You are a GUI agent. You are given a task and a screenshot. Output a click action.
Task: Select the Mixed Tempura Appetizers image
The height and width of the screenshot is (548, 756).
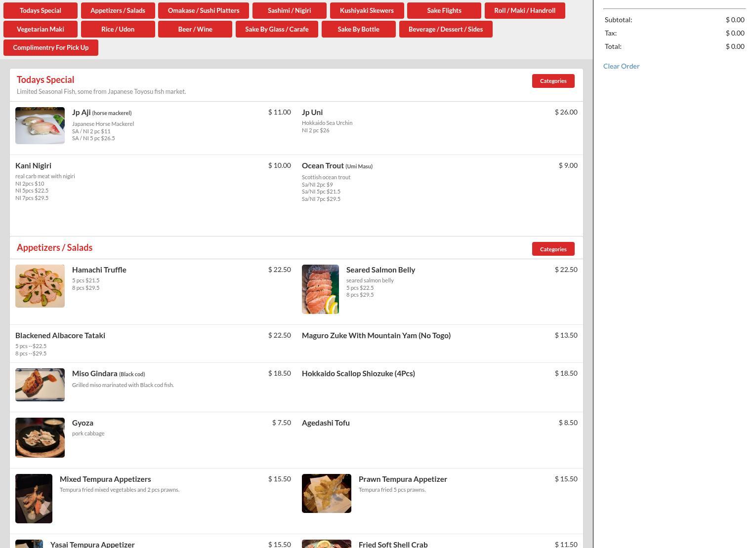point(34,498)
